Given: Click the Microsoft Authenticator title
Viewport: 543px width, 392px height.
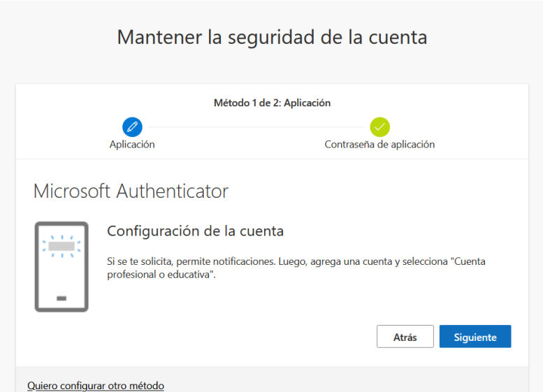Looking at the screenshot, I should tap(131, 191).
